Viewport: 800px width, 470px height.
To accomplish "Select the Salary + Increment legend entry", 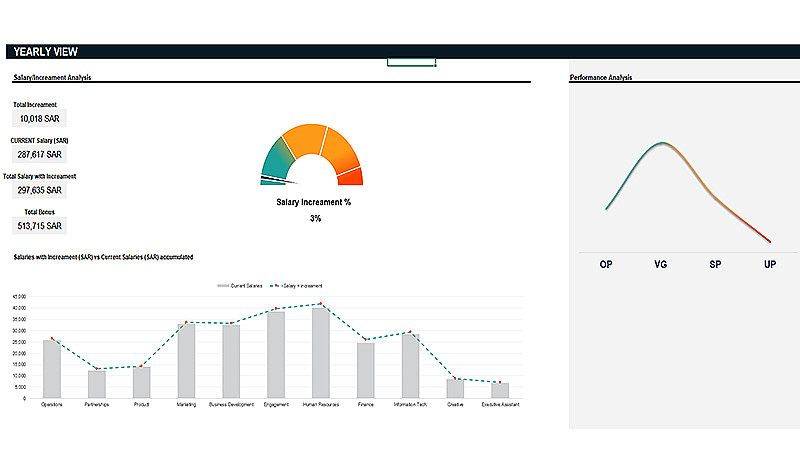I will (296, 286).
